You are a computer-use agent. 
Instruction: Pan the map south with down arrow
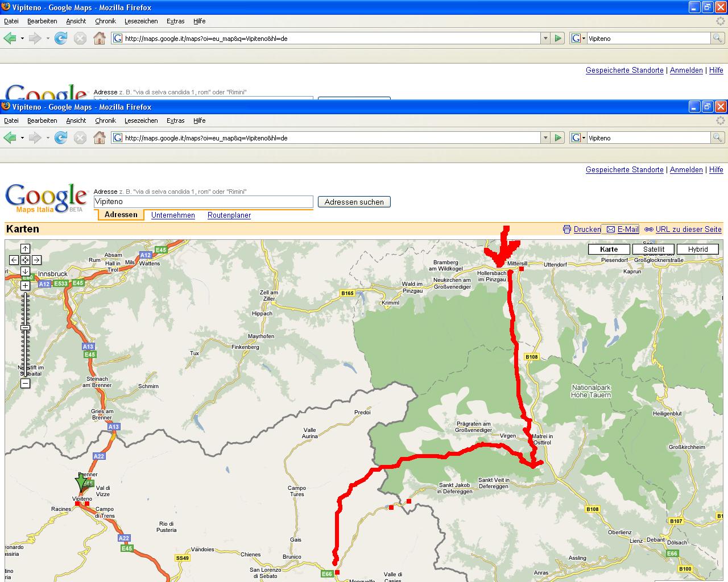[x=25, y=271]
